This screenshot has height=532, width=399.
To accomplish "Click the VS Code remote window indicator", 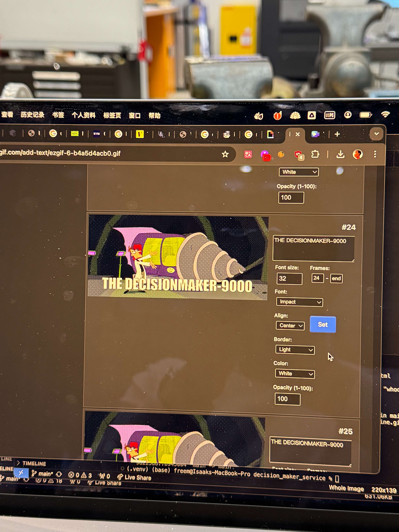I will tap(21, 473).
